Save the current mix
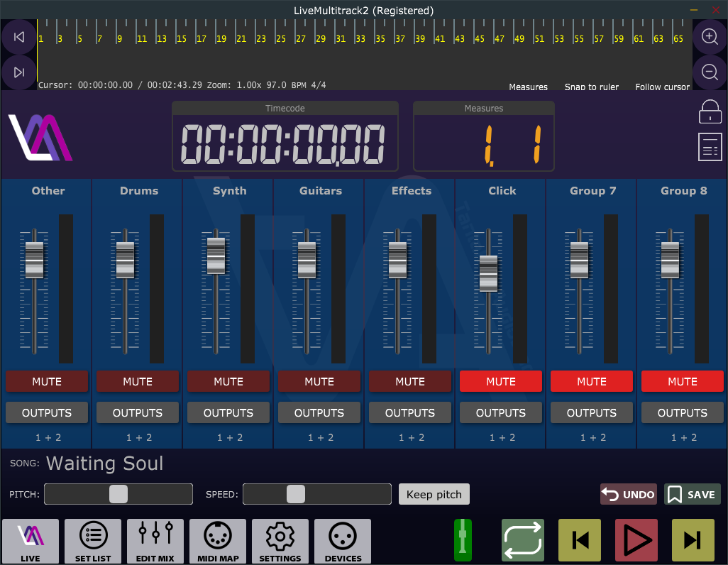728x565 pixels. click(693, 494)
